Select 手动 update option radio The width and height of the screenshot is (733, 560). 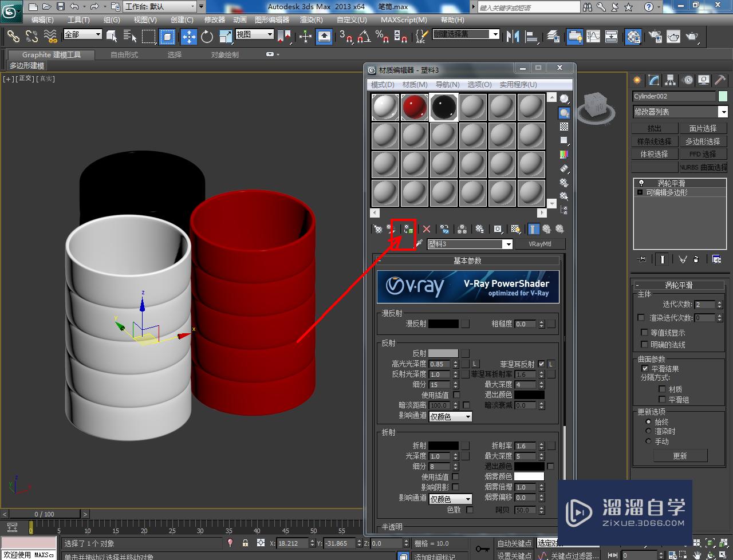[x=648, y=441]
